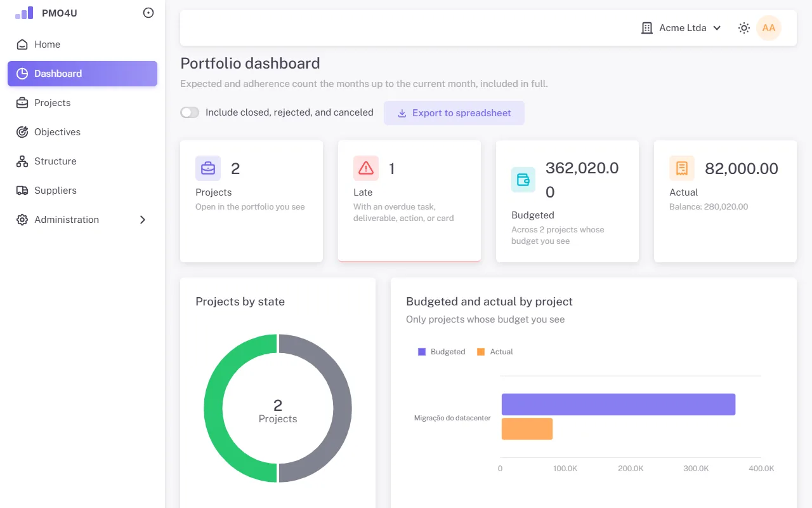Image resolution: width=812 pixels, height=508 pixels.
Task: Click the gray donut chart segment
Action: 343,408
